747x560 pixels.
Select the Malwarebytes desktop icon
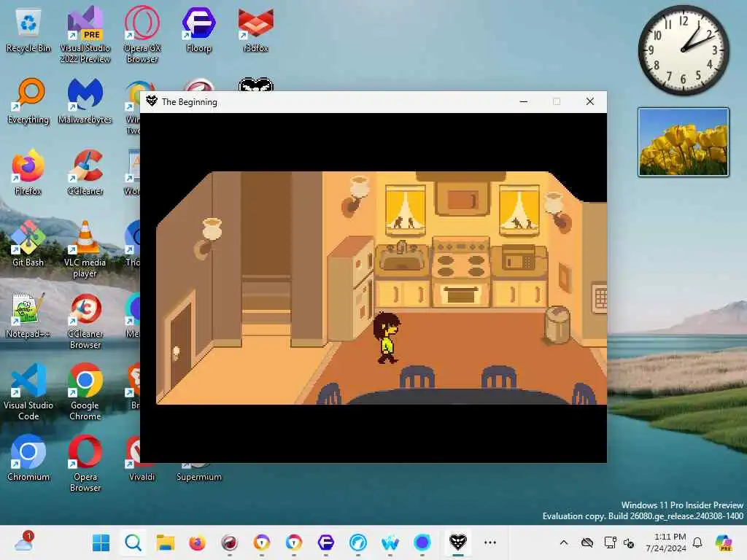pyautogui.click(x=85, y=101)
